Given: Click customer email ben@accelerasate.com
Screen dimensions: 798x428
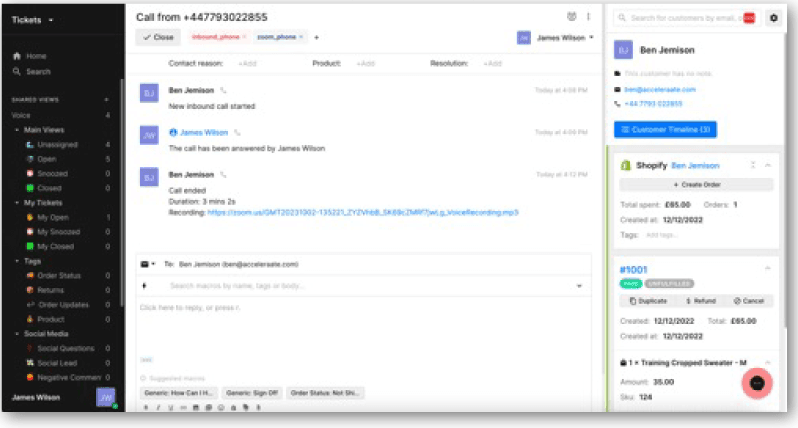Looking at the screenshot, I should click(660, 90).
